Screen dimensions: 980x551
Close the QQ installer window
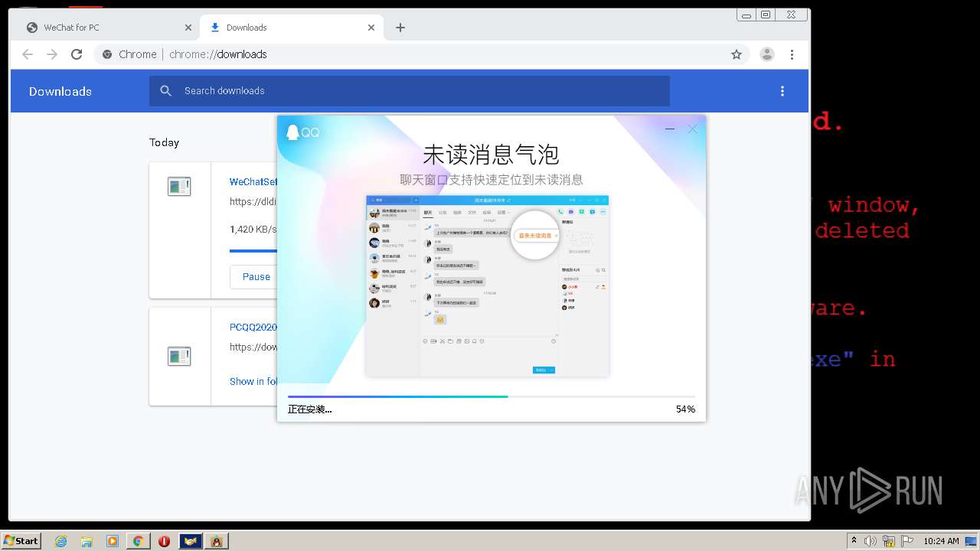click(693, 129)
